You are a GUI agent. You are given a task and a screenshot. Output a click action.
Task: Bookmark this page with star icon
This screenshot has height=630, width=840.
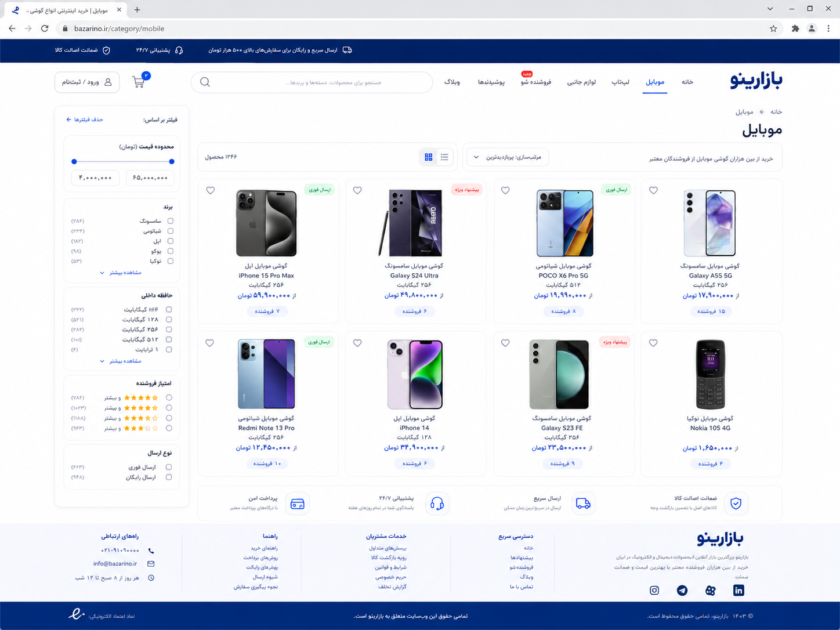tap(773, 28)
